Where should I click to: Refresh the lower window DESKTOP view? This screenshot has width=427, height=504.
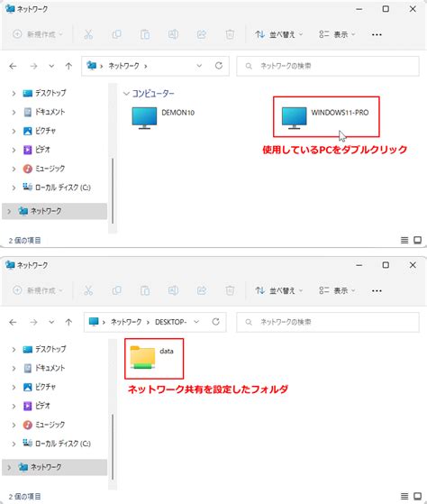tap(215, 322)
